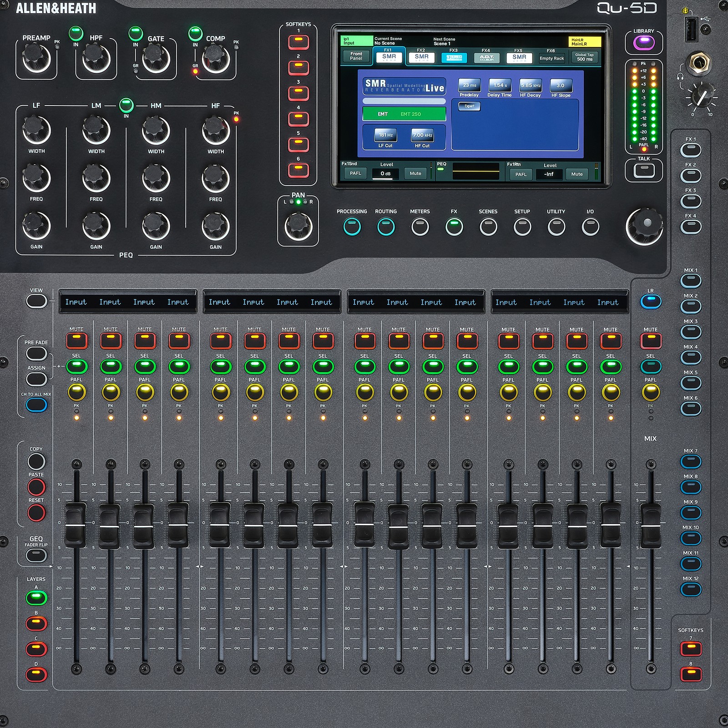The height and width of the screenshot is (728, 728).
Task: Switch to layer B
Action: coord(36,623)
